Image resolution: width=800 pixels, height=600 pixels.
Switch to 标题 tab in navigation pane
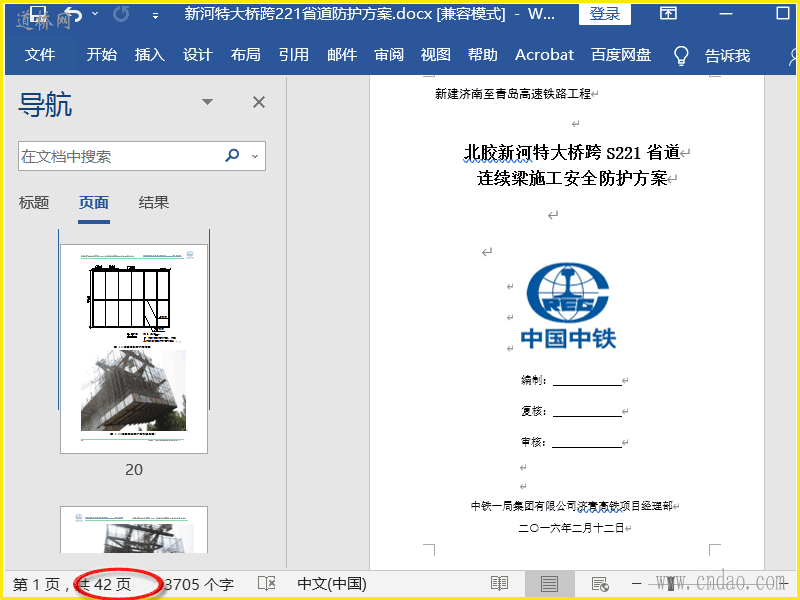pos(34,203)
